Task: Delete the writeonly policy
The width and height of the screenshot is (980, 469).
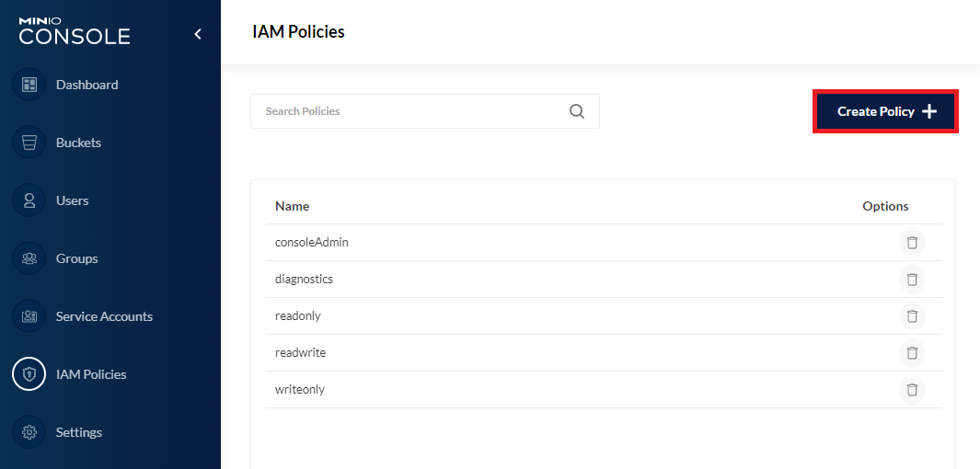Action: pyautogui.click(x=912, y=390)
